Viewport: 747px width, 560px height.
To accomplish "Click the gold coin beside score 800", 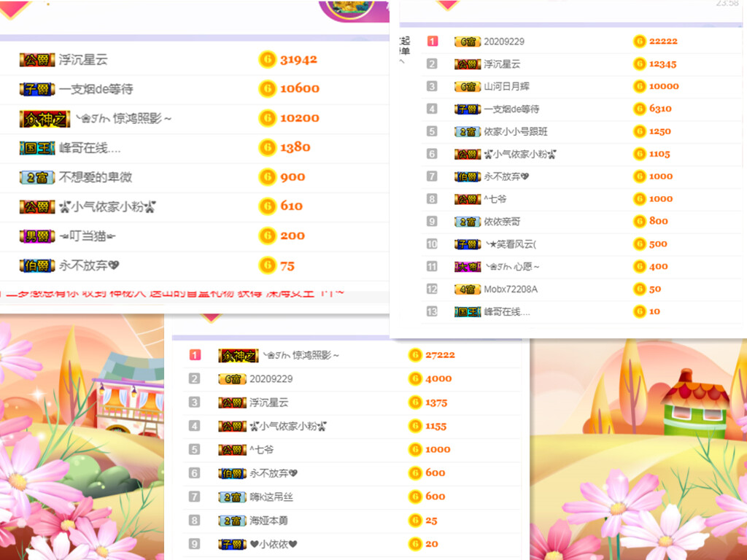I will tap(639, 222).
